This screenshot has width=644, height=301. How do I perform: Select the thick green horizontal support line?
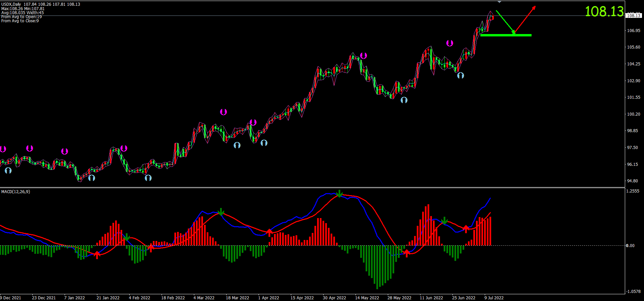pyautogui.click(x=506, y=35)
